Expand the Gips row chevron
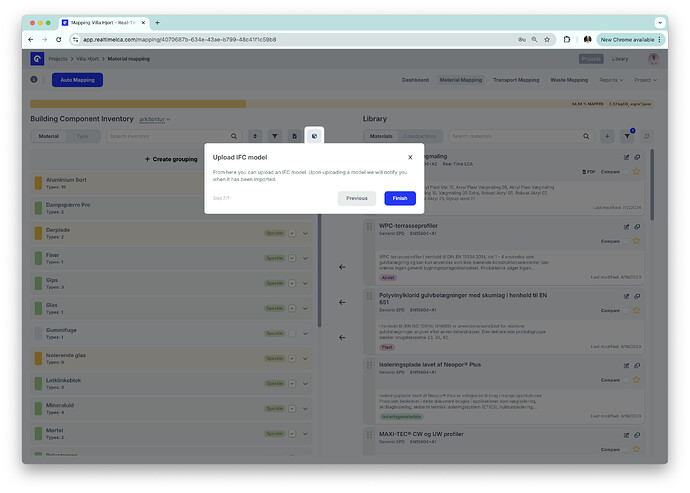This screenshot has width=690, height=493. (x=305, y=283)
